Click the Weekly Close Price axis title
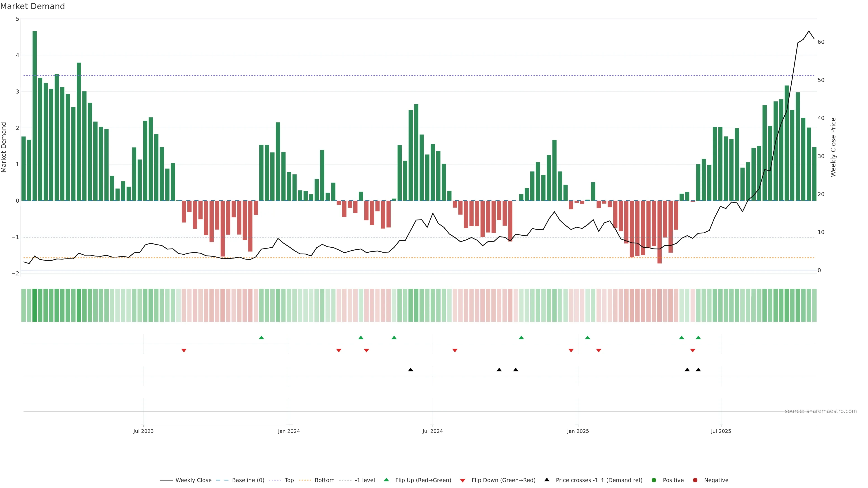The image size is (868, 488). (833, 147)
